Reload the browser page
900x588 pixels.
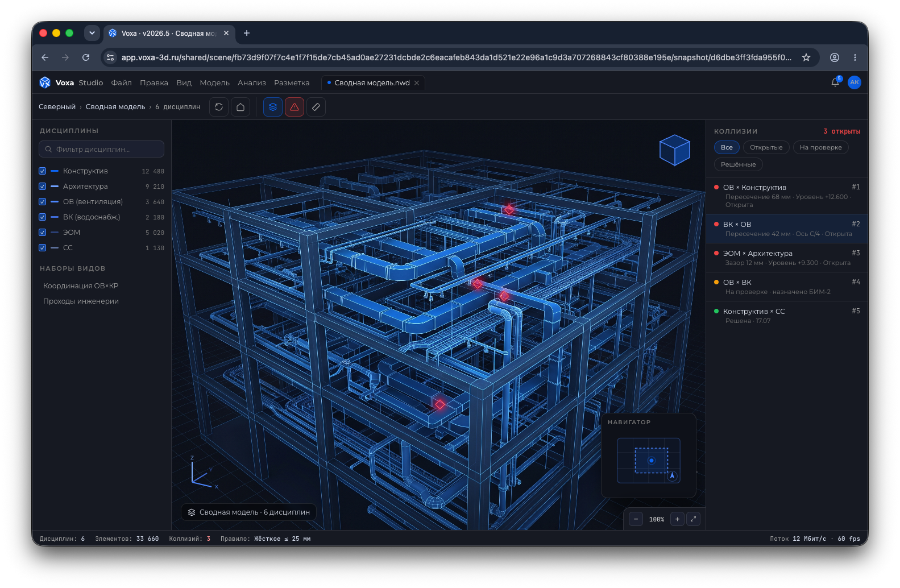86,57
